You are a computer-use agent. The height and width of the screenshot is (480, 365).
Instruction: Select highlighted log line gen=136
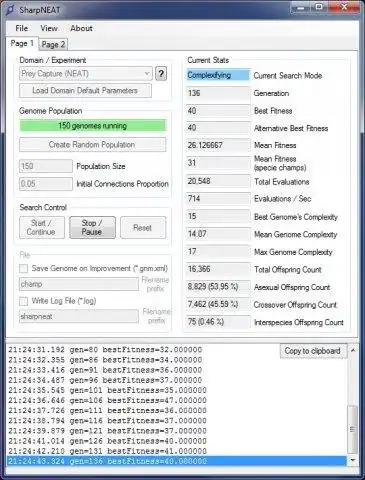click(x=177, y=461)
